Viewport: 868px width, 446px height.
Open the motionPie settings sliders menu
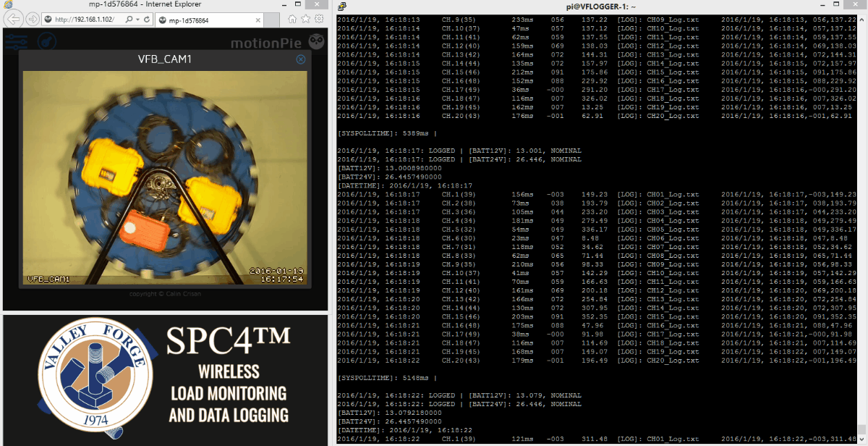[15, 42]
